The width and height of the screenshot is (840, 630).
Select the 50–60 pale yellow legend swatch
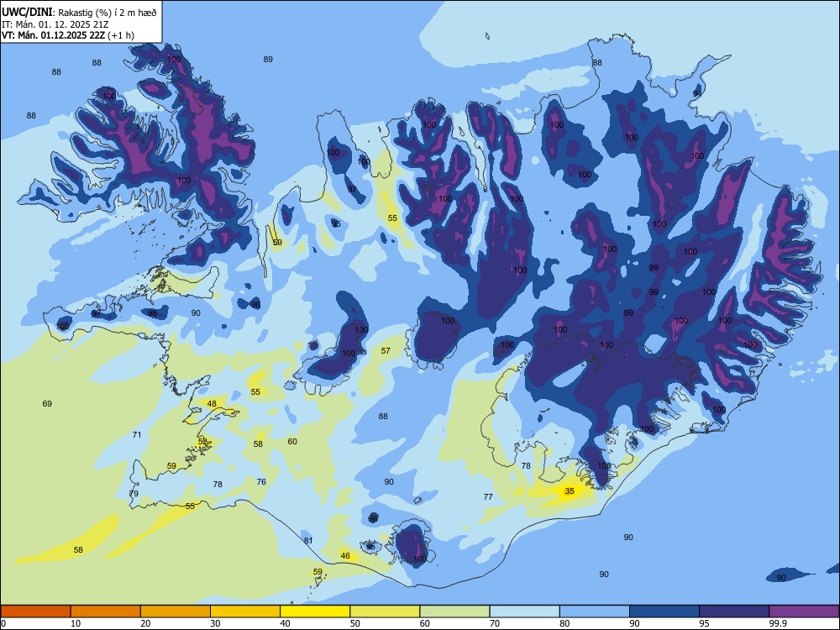pos(385,612)
